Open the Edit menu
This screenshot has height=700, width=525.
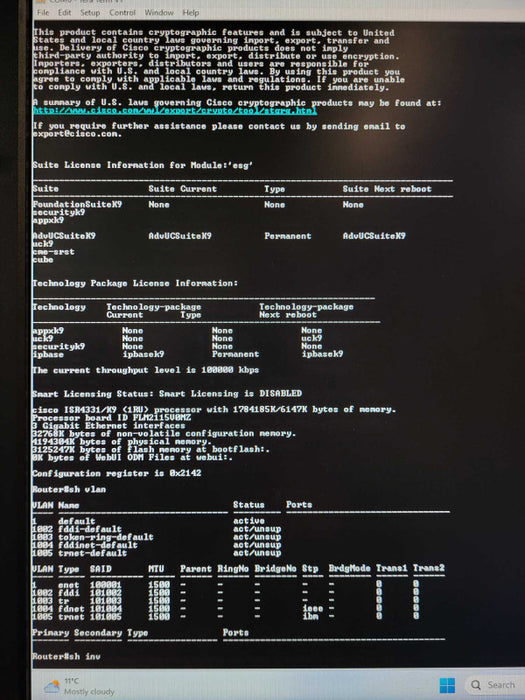64,12
